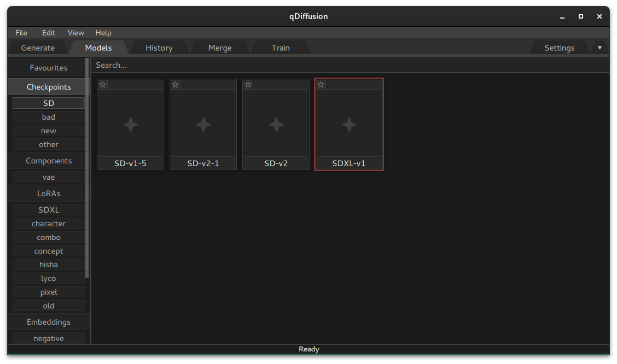Open the negative embeddings folder
617x364 pixels.
coord(48,338)
